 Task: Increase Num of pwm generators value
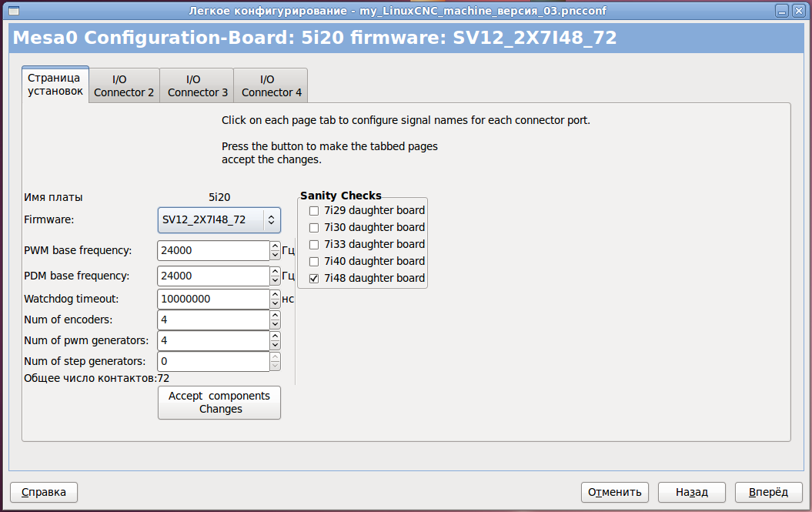pyautogui.click(x=275, y=336)
